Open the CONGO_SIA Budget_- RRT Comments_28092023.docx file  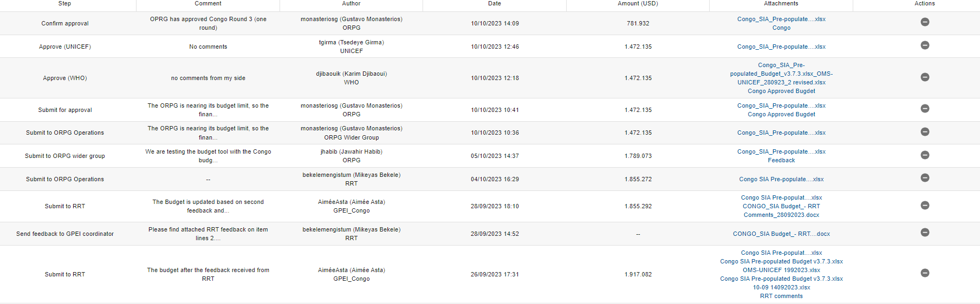[781, 211]
